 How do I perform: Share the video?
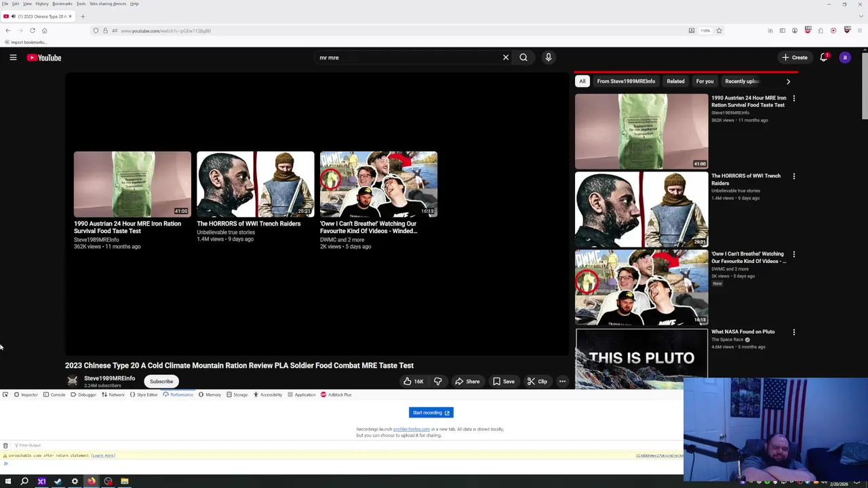pos(467,382)
